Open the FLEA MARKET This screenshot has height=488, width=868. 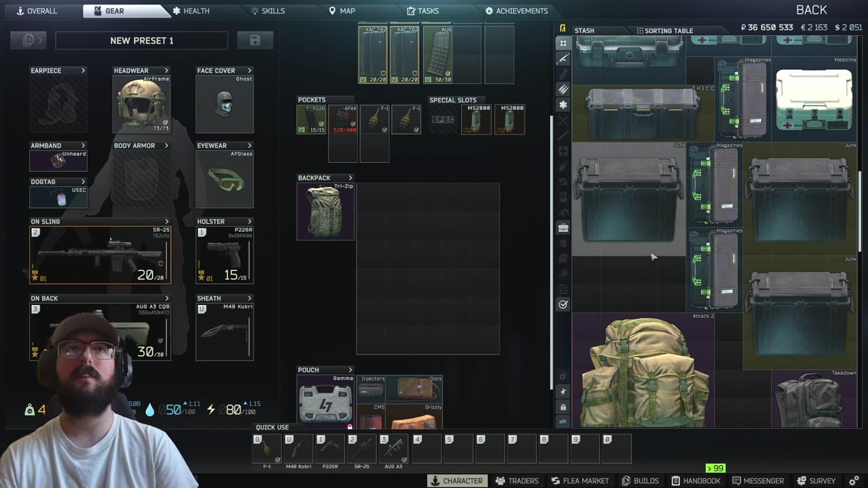tap(580, 481)
